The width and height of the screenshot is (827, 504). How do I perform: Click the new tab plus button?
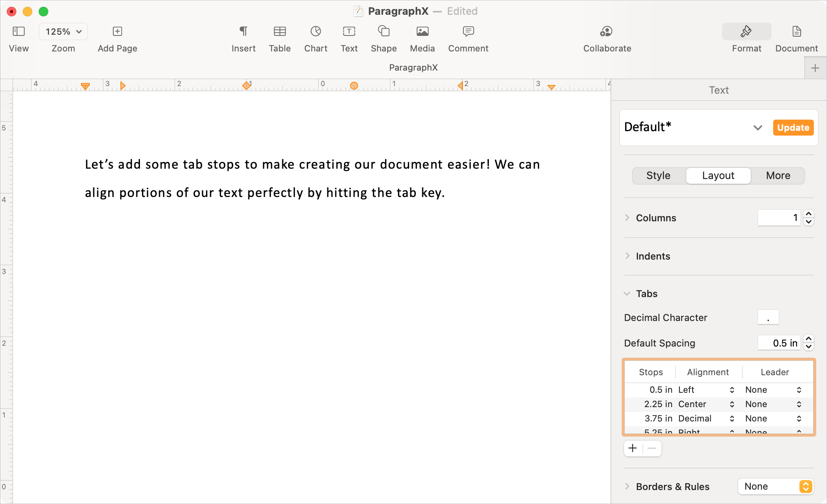point(815,68)
